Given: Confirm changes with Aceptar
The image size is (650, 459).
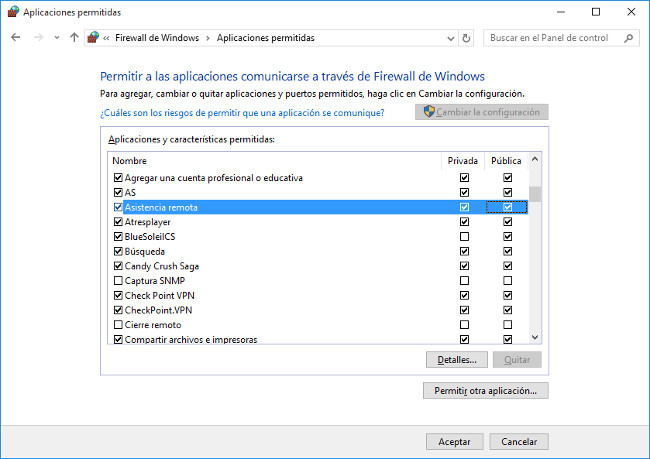Looking at the screenshot, I should (x=454, y=442).
